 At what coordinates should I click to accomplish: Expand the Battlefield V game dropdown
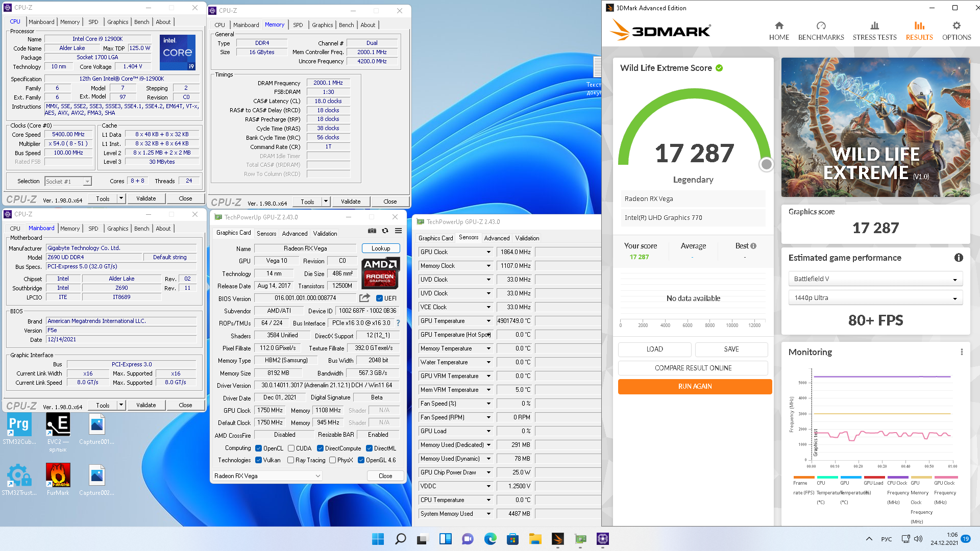tap(875, 279)
